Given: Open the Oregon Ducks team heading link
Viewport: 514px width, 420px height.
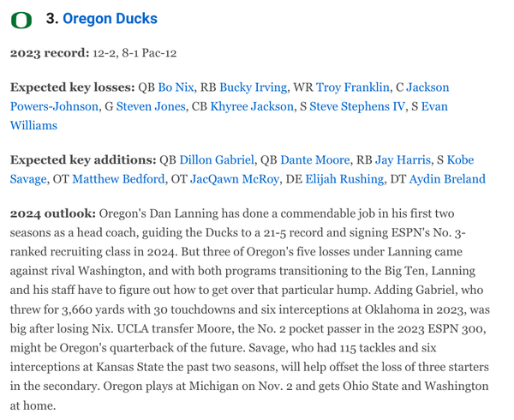Looking at the screenshot, I should click(110, 19).
